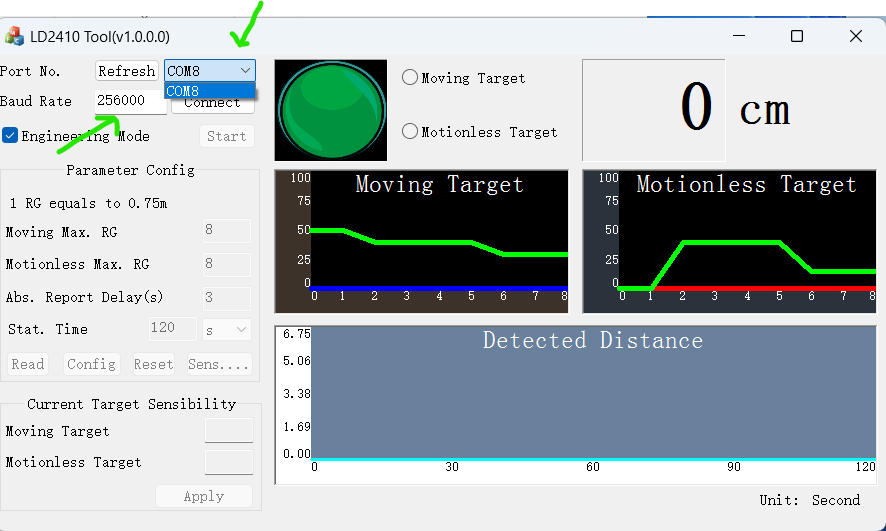Click the LD2410 Tool app icon

[15, 36]
